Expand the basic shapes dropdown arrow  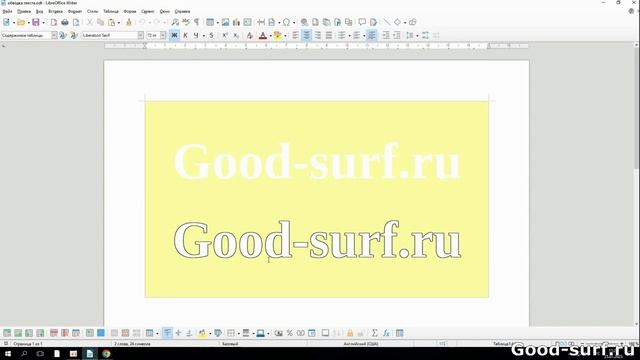tap(404, 22)
